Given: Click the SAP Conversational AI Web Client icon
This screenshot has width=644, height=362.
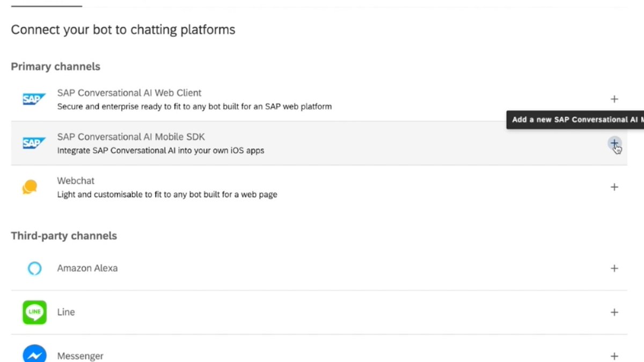Looking at the screenshot, I should pos(34,99).
